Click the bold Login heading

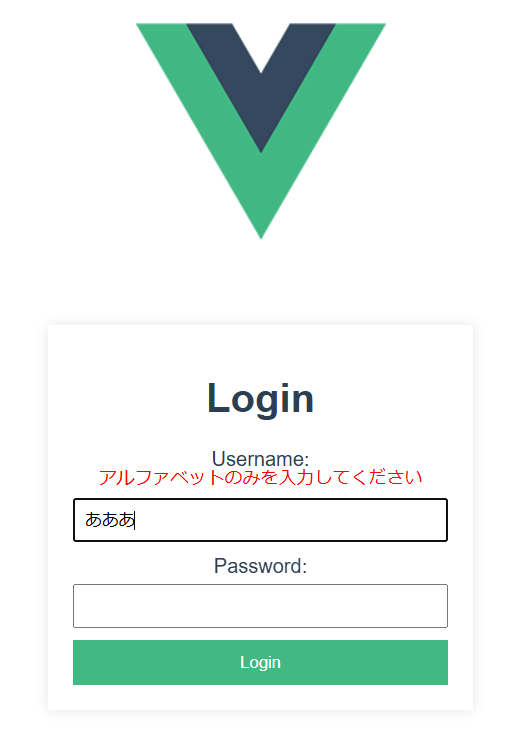tap(260, 398)
